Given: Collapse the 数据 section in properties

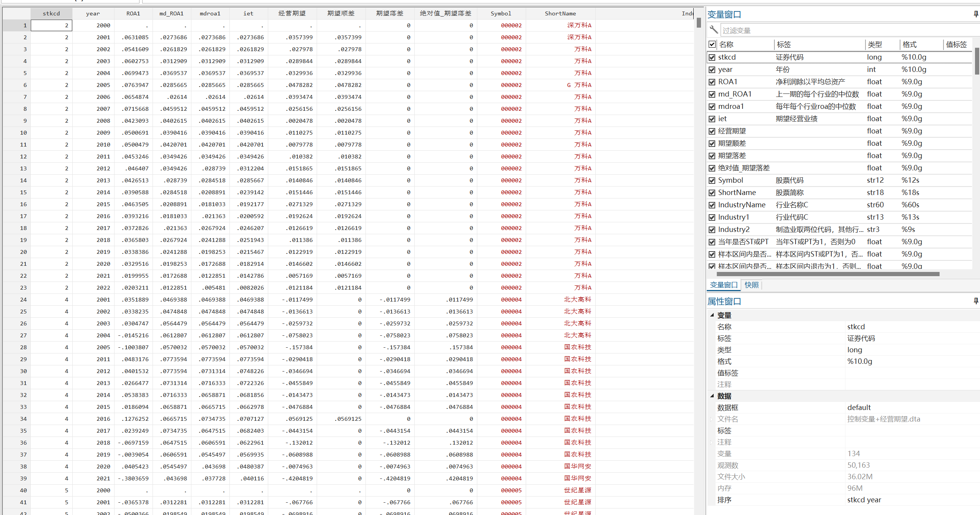Looking at the screenshot, I should (712, 396).
